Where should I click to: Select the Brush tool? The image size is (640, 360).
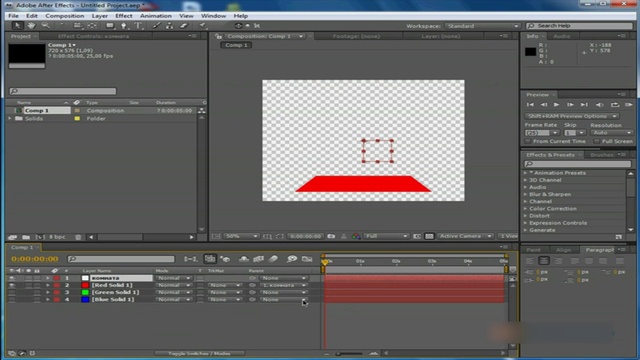(x=156, y=26)
